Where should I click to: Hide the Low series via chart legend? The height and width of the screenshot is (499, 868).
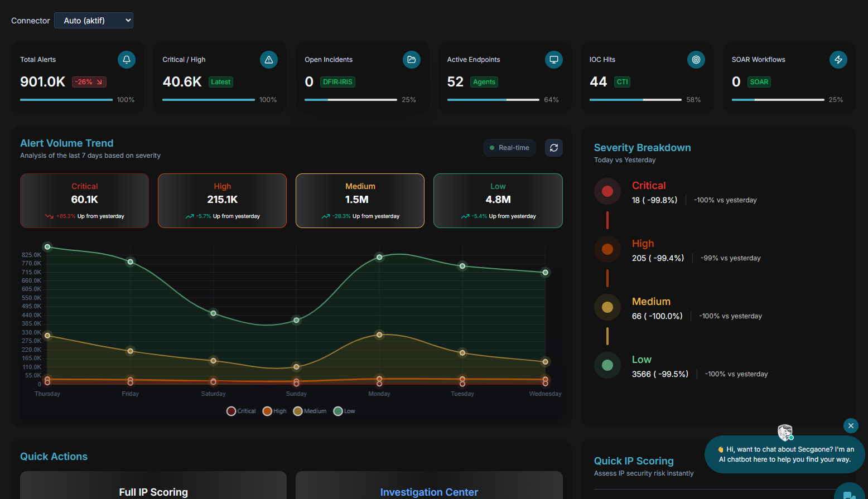tap(344, 411)
